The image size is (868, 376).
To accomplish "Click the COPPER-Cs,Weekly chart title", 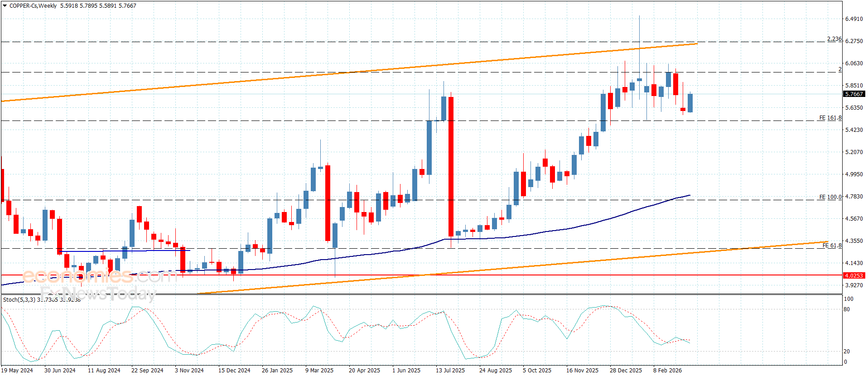I will 33,6.
